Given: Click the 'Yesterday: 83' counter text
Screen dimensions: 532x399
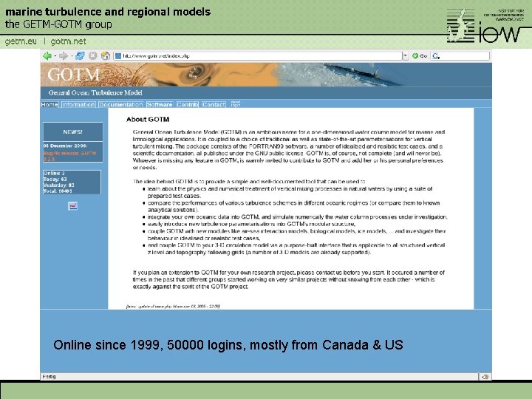Looking at the screenshot, I should click(x=58, y=185).
